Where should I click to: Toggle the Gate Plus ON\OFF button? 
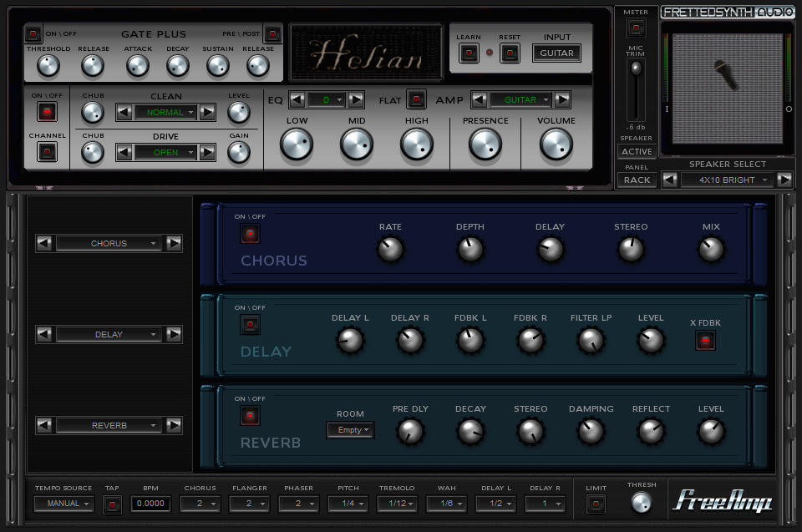pyautogui.click(x=33, y=34)
